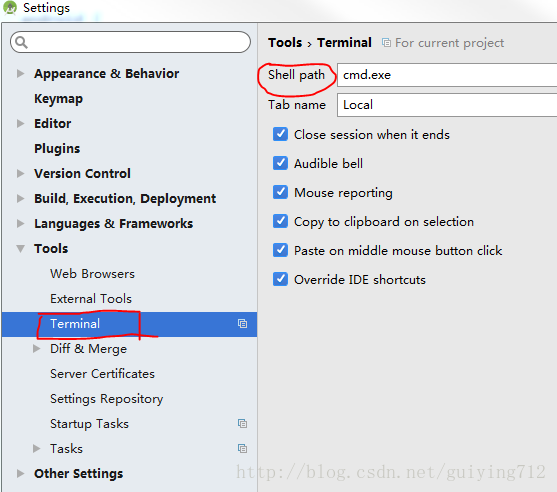Toggle the Audible bell checkbox
The image size is (557, 492).
pyautogui.click(x=280, y=163)
